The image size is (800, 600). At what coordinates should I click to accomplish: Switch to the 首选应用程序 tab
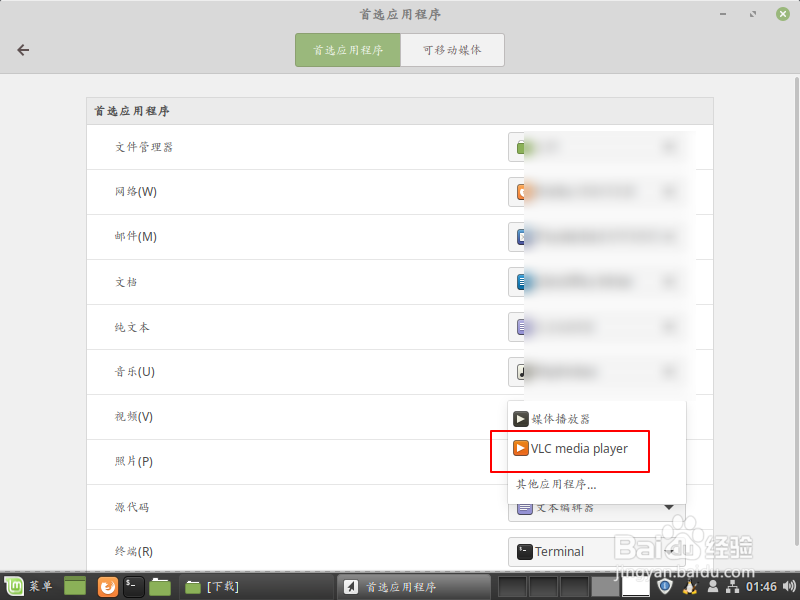348,50
